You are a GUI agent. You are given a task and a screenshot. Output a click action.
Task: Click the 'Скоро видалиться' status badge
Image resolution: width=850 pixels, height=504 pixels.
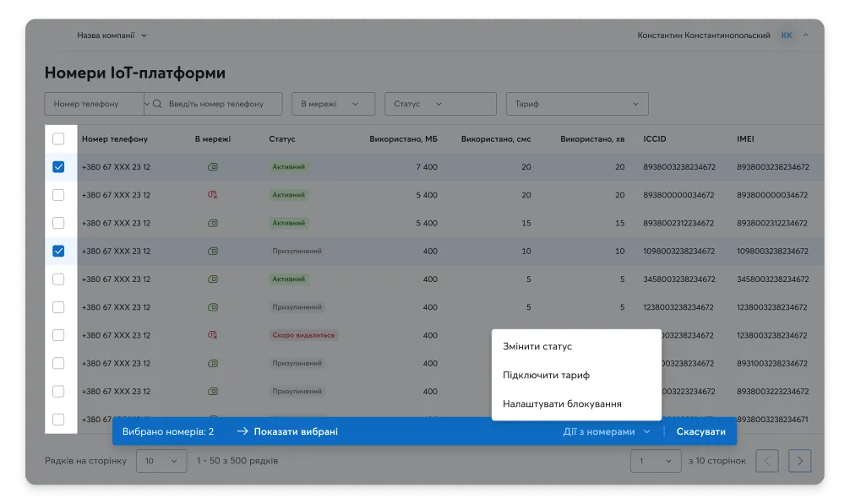pos(303,335)
